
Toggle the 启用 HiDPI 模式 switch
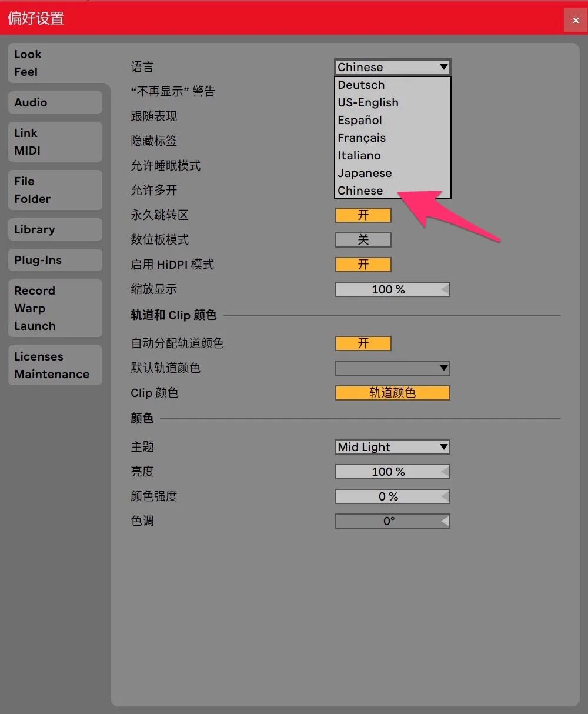tap(363, 265)
